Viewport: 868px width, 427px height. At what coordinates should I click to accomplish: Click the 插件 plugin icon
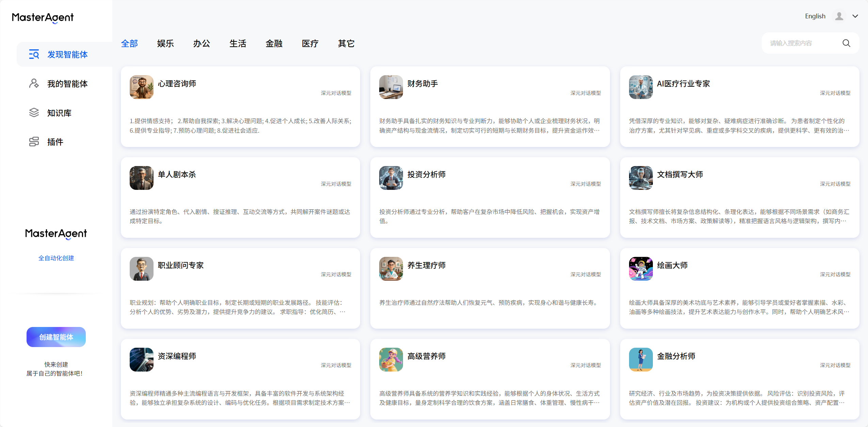(34, 142)
